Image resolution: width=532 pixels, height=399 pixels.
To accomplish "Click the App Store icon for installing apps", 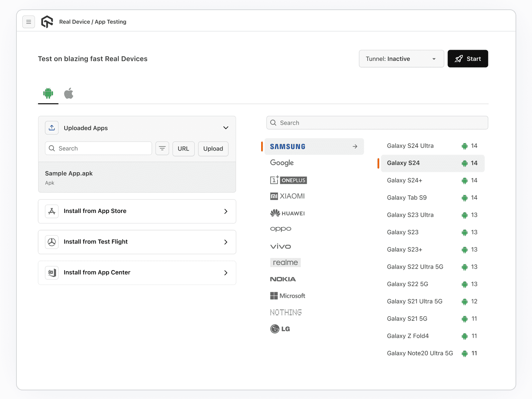I will (52, 211).
